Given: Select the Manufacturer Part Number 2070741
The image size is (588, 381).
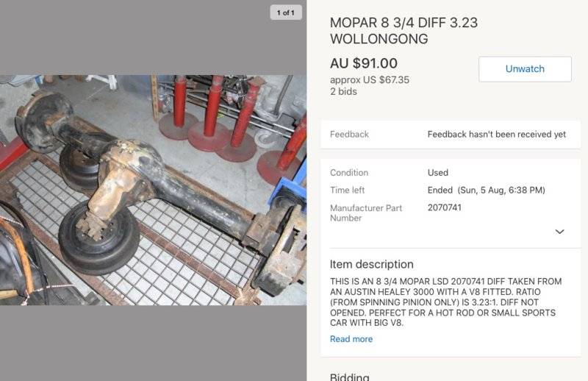Looking at the screenshot, I should (445, 207).
